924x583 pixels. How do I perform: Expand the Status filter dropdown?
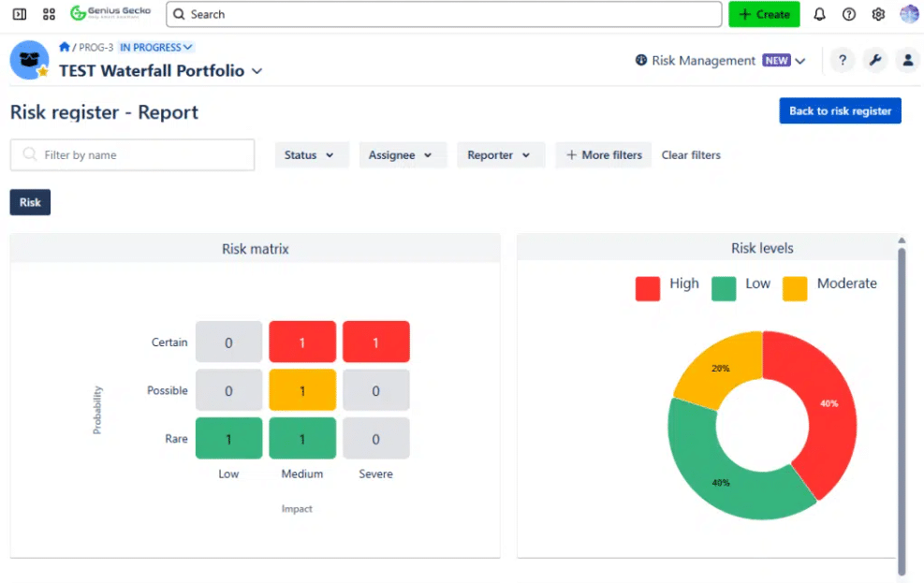point(311,155)
